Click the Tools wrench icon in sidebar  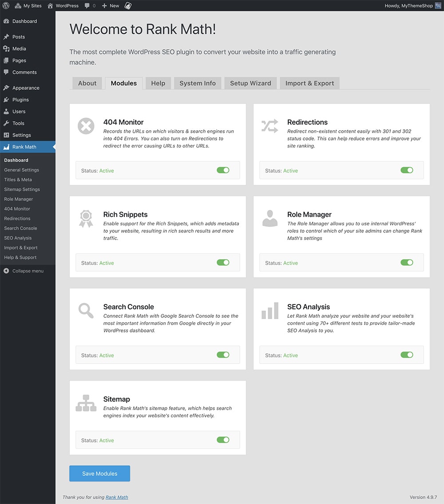pos(6,123)
